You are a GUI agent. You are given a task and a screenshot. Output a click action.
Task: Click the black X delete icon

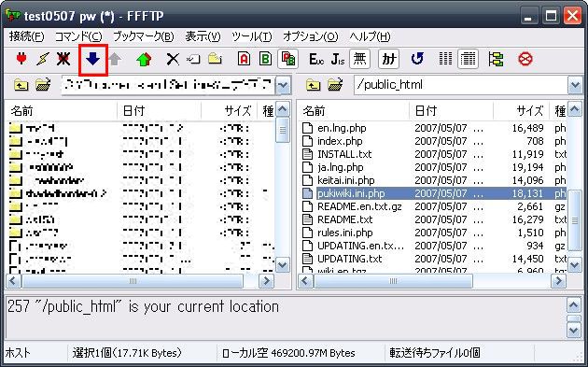point(173,59)
